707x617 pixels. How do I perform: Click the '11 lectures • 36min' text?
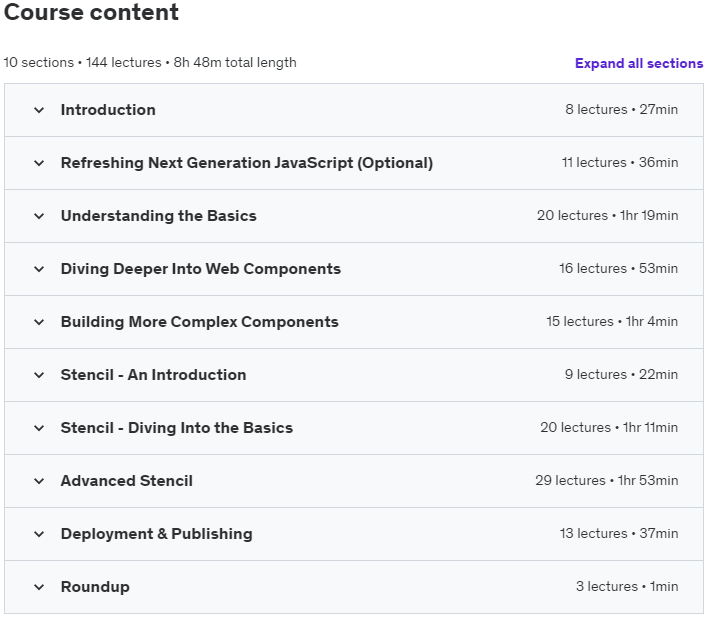click(620, 162)
